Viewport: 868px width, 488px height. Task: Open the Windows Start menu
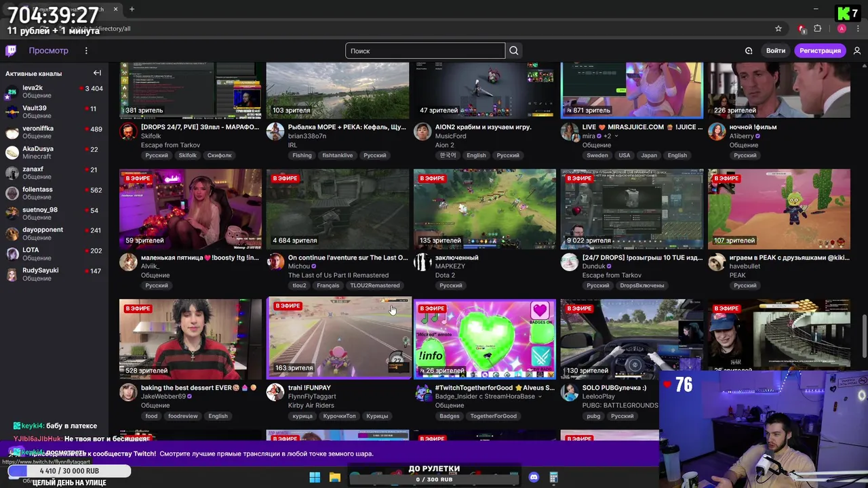click(x=315, y=478)
